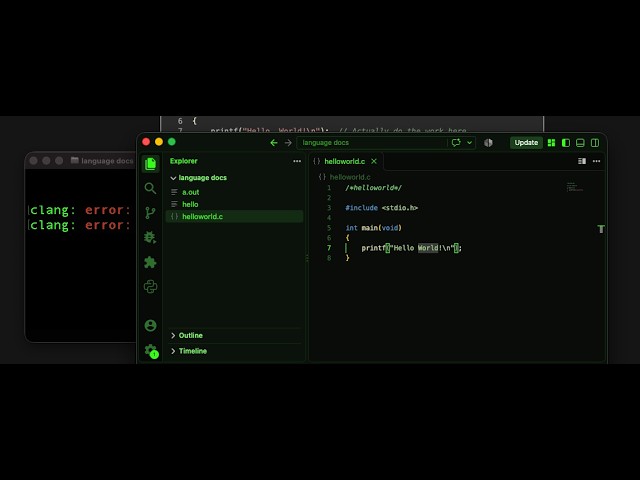Image resolution: width=640 pixels, height=480 pixels.
Task: Click the helloworld.c breadcrumb
Action: pos(350,177)
